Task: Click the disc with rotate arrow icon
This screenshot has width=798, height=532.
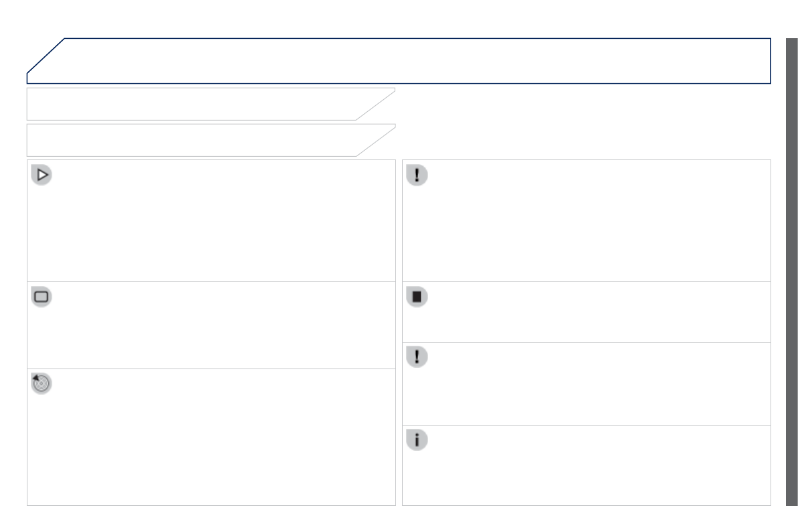Action: coord(42,383)
